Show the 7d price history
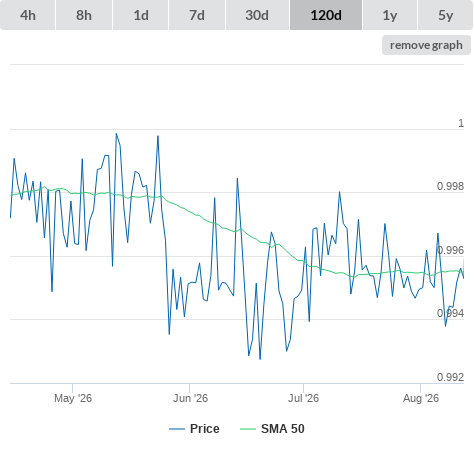This screenshot has height=455, width=474. (x=197, y=15)
